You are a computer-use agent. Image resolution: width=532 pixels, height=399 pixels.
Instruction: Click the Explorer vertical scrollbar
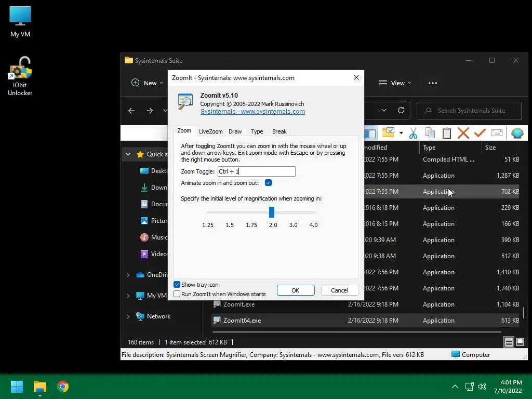pos(524,313)
